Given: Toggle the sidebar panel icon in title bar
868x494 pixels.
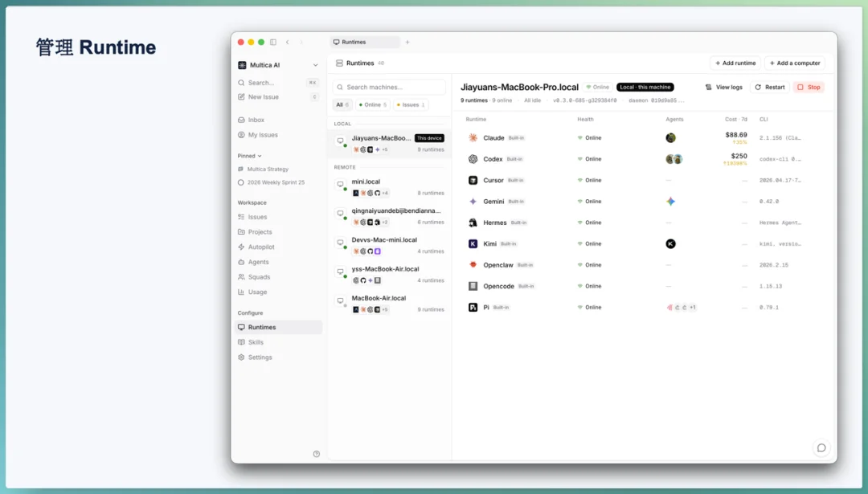Looking at the screenshot, I should (273, 42).
